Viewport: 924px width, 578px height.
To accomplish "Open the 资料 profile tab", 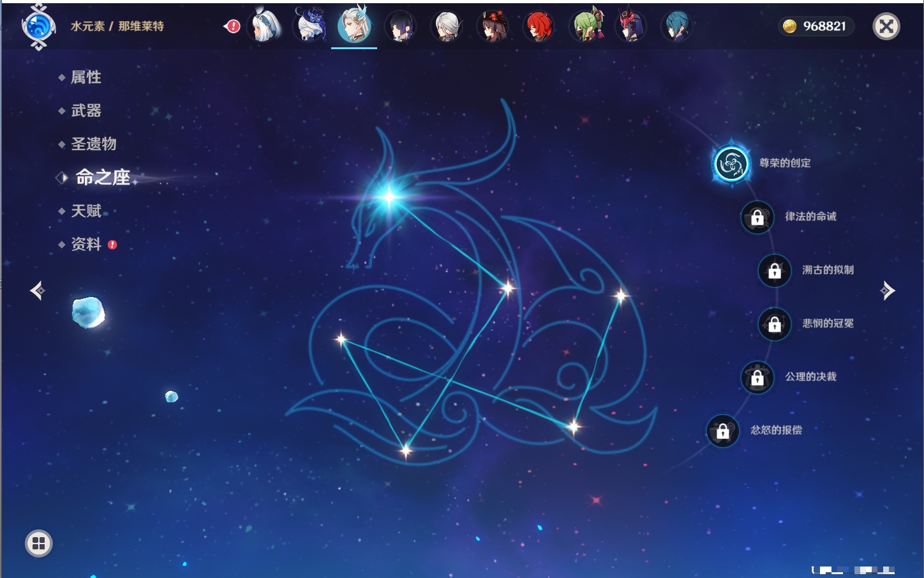I will 86,244.
